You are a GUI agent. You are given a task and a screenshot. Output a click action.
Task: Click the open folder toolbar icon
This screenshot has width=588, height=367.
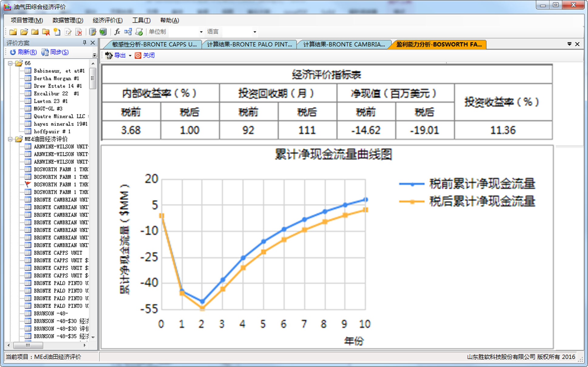tap(24, 32)
